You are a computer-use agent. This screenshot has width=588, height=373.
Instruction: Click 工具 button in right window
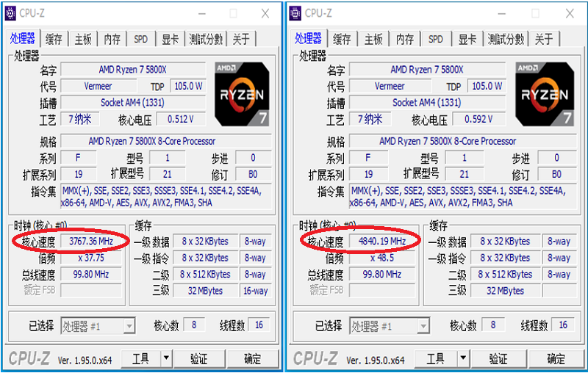click(436, 359)
